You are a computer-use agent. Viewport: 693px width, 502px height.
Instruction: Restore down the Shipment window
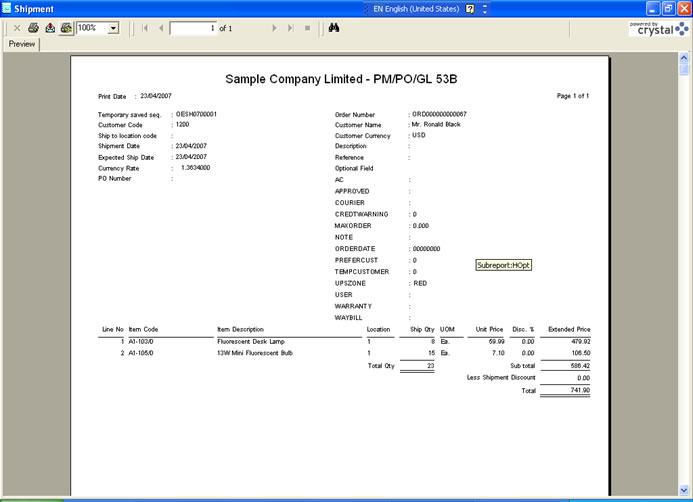point(668,8)
